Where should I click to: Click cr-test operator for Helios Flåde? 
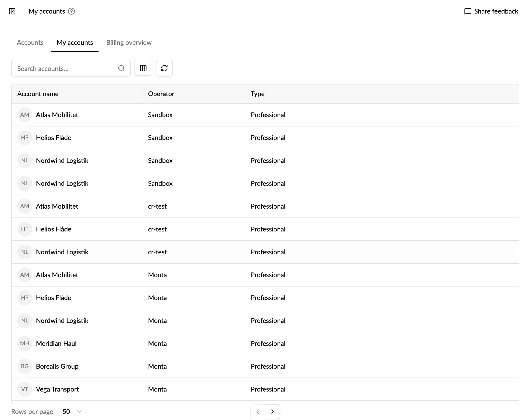[157, 229]
